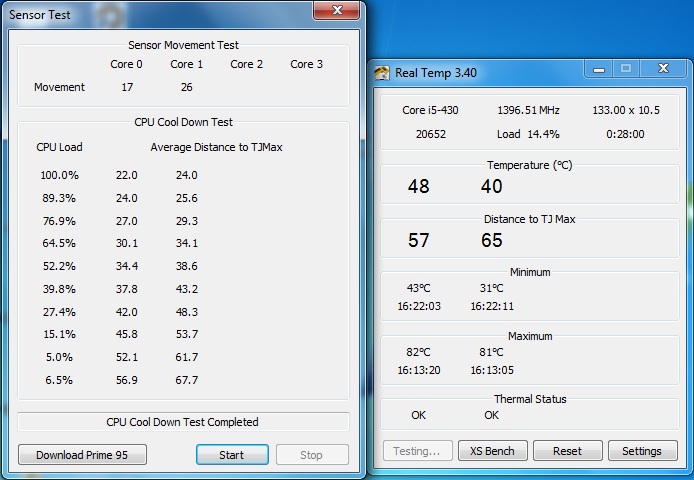
Task: Click the 57 distance to TJ Max
Action: click(x=419, y=240)
